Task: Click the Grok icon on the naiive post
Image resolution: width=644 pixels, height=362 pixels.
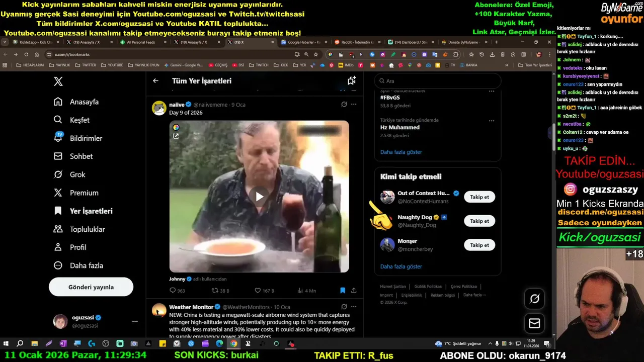Action: click(x=344, y=105)
